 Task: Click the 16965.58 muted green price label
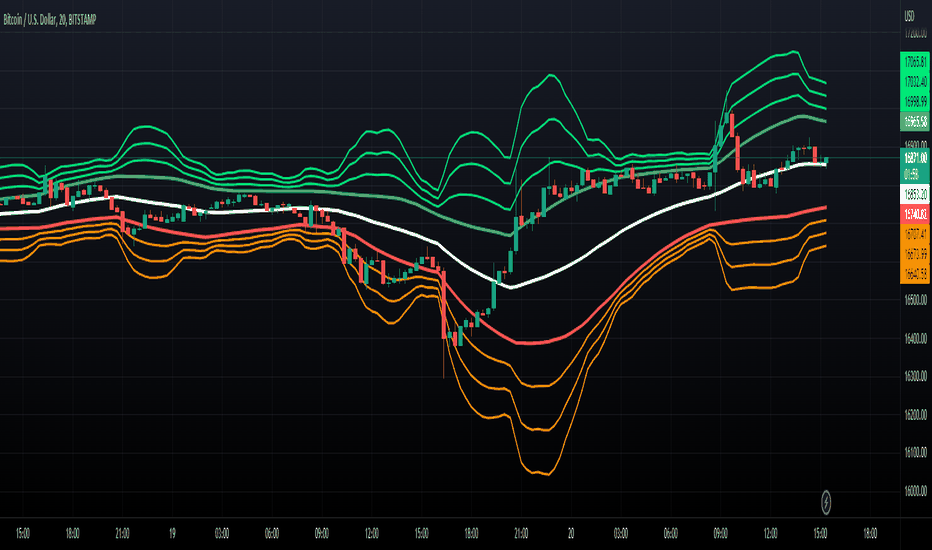point(915,122)
